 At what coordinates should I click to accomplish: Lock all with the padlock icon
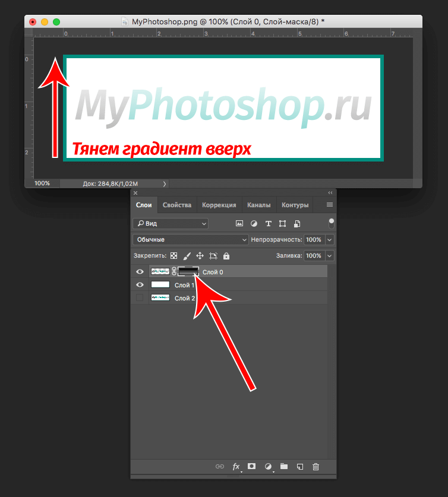tap(226, 256)
